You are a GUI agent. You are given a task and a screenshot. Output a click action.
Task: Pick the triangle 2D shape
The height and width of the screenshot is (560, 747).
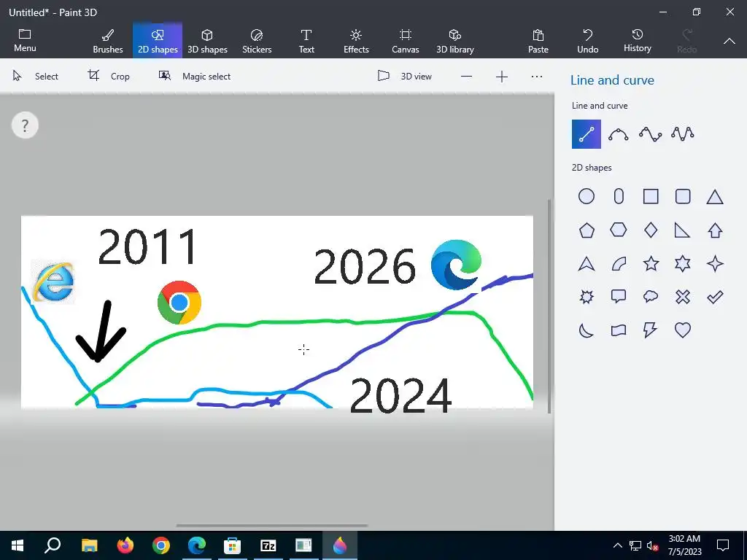(x=715, y=197)
